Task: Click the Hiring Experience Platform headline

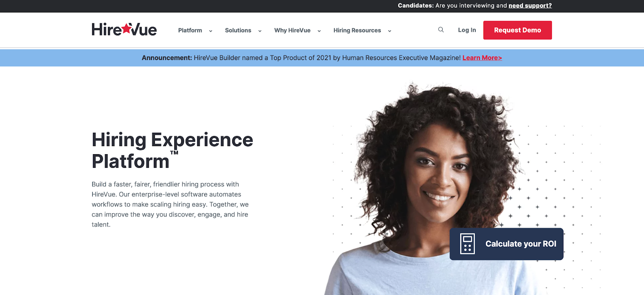Action: (172, 151)
